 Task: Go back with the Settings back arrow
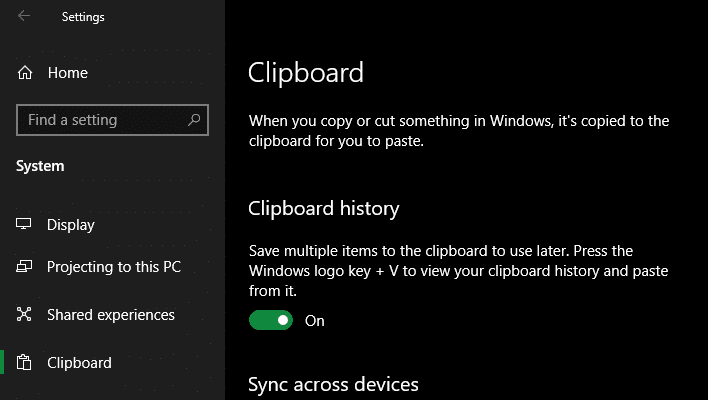coord(24,16)
